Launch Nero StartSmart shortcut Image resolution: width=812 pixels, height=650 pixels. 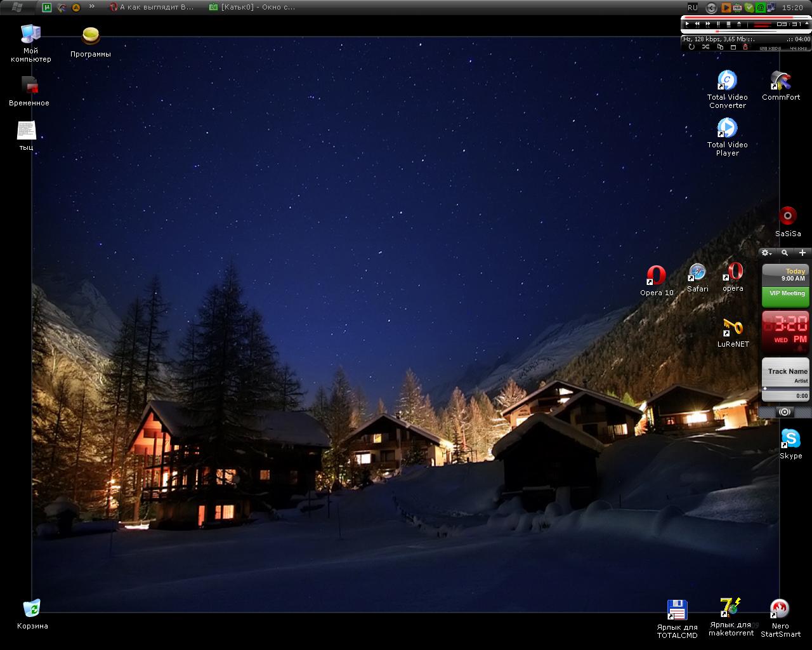780,609
